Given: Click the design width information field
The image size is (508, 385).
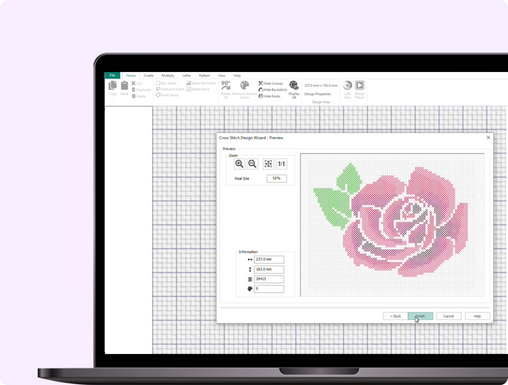Looking at the screenshot, I should point(269,259).
